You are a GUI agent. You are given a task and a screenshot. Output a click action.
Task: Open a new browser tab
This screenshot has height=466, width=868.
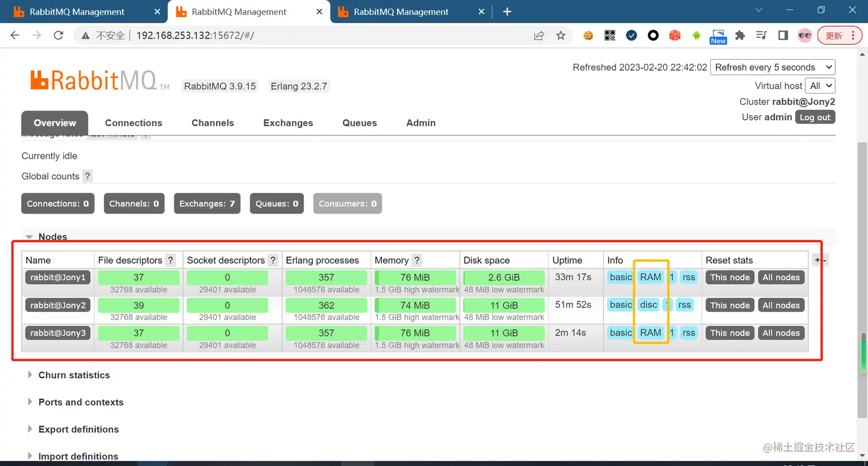pyautogui.click(x=507, y=11)
